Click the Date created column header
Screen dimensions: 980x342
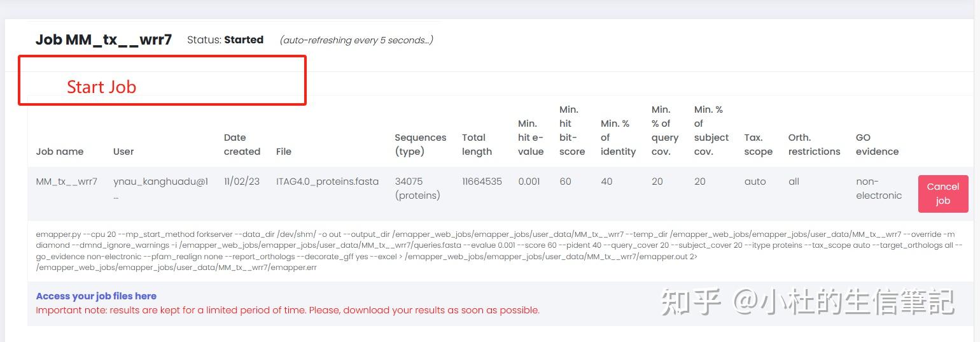tap(242, 145)
